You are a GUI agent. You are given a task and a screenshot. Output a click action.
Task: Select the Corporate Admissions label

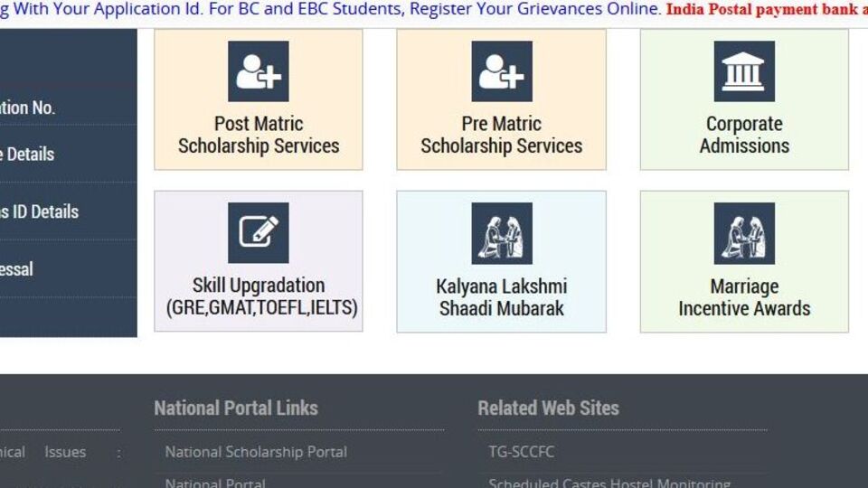click(744, 135)
